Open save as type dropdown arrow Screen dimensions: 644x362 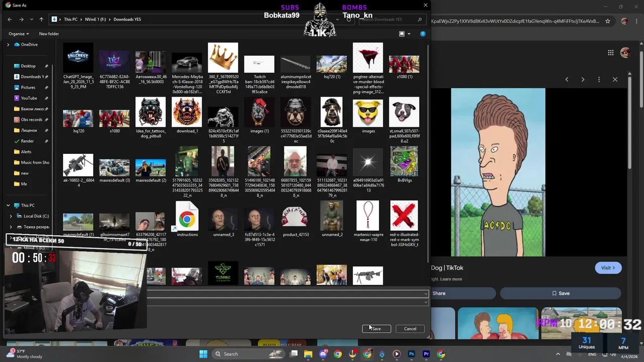[426, 302]
